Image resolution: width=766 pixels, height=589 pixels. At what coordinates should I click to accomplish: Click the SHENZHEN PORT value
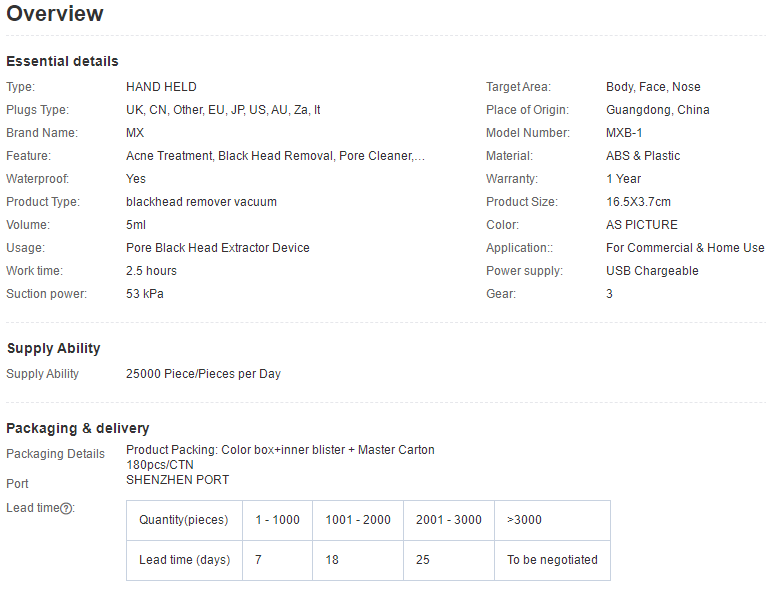pos(177,480)
